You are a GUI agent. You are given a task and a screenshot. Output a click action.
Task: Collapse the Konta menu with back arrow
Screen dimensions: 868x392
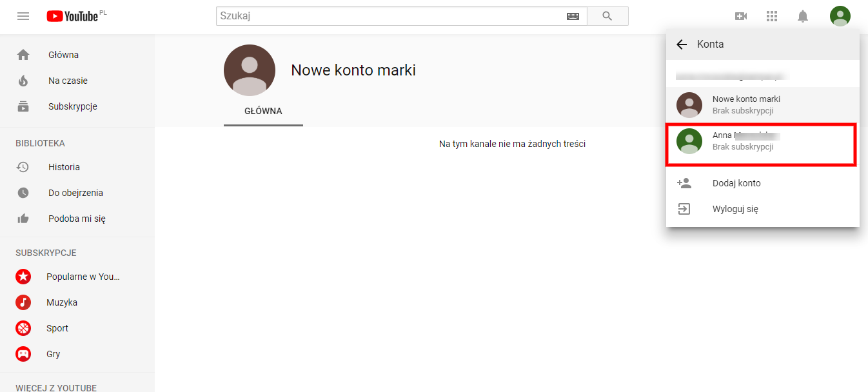(682, 44)
